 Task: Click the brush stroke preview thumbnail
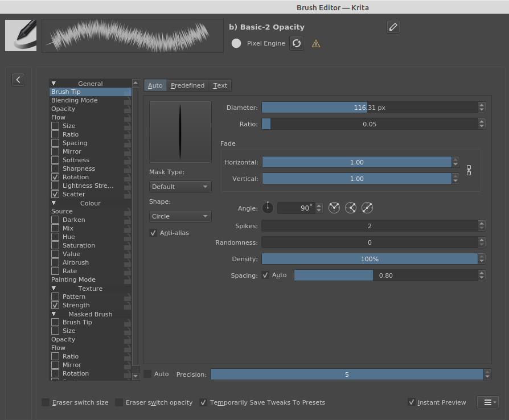[132, 36]
